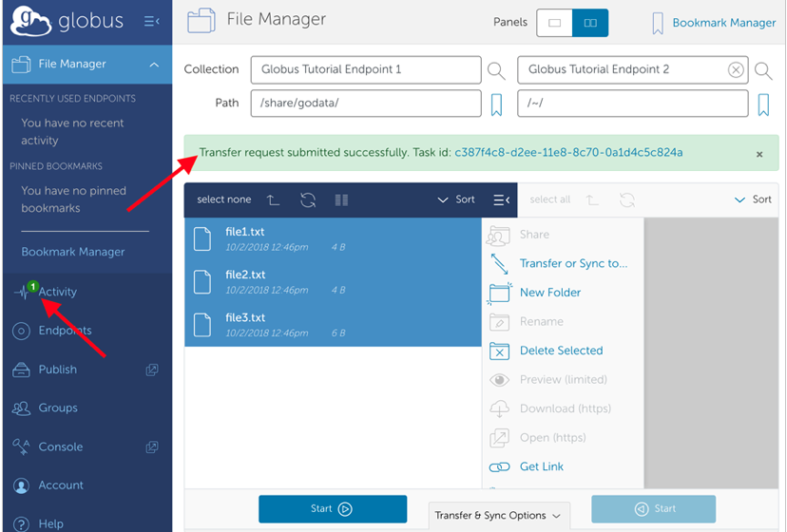Search collections for right panel
Image resolution: width=787 pixels, height=532 pixels.
tap(763, 70)
